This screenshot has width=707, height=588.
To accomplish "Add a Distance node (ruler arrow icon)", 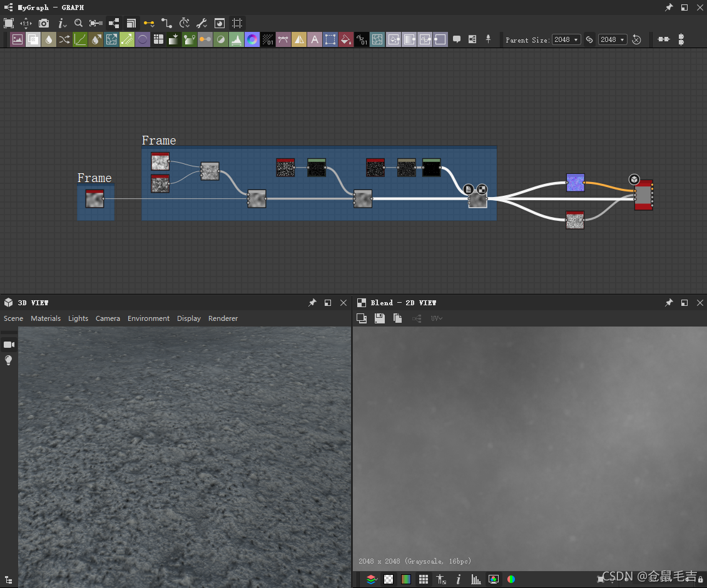I will [x=127, y=39].
